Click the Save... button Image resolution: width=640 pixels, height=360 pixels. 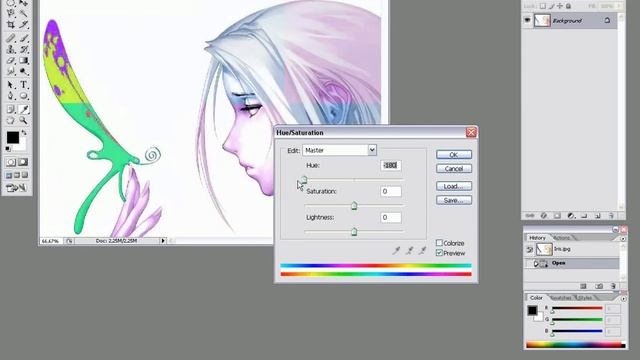453,200
